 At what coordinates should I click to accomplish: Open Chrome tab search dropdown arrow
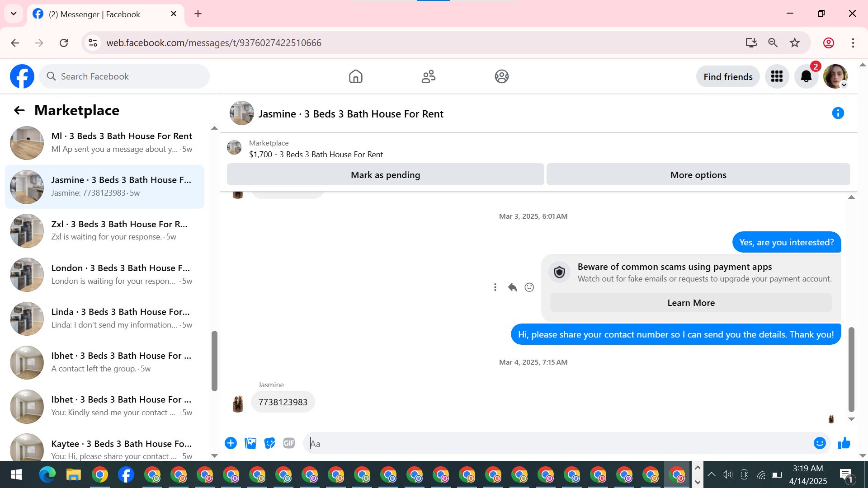click(14, 14)
